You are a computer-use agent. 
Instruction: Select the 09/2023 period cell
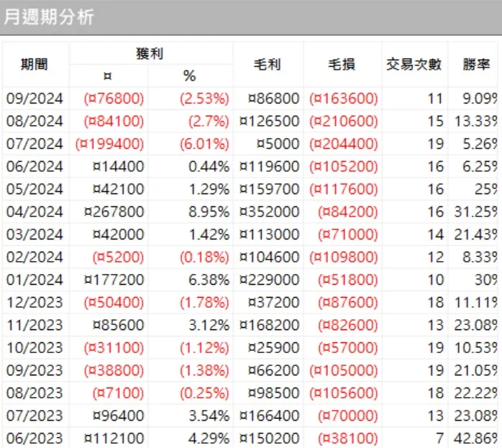(35, 370)
